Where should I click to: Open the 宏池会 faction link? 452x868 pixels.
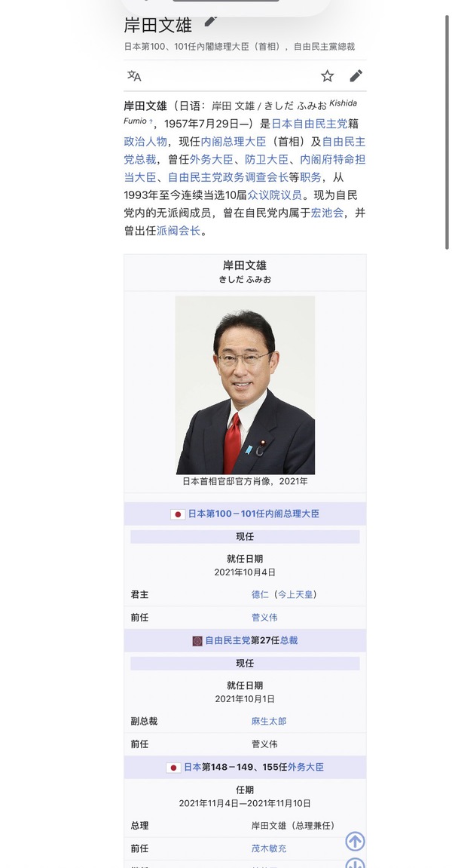coord(327,213)
